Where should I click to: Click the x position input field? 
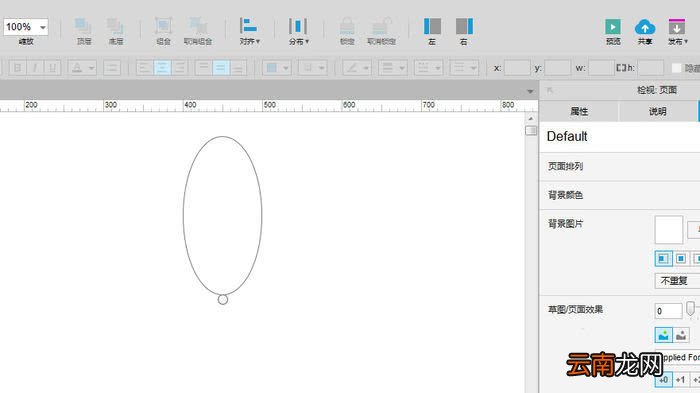pyautogui.click(x=517, y=68)
